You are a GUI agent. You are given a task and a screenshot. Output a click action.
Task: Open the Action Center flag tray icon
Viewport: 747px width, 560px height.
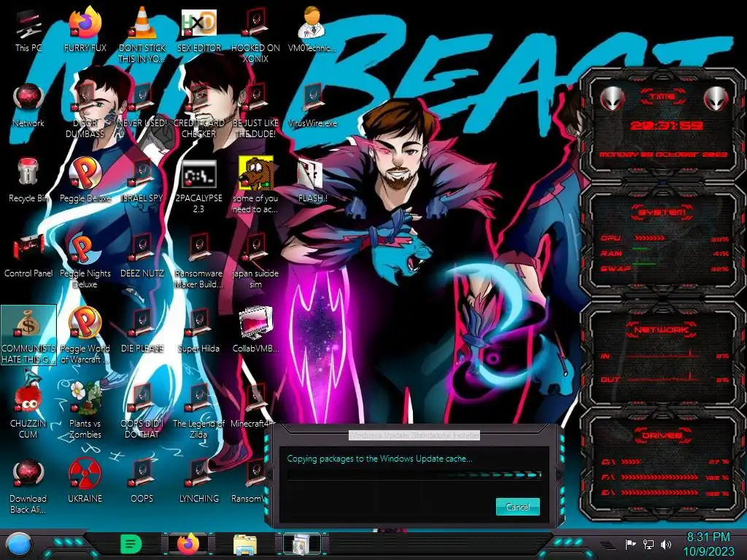[631, 544]
